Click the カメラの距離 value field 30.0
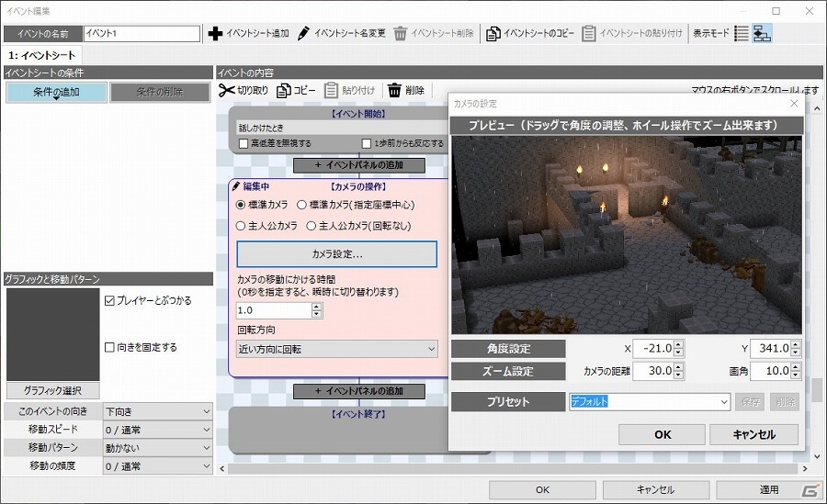 tap(653, 371)
